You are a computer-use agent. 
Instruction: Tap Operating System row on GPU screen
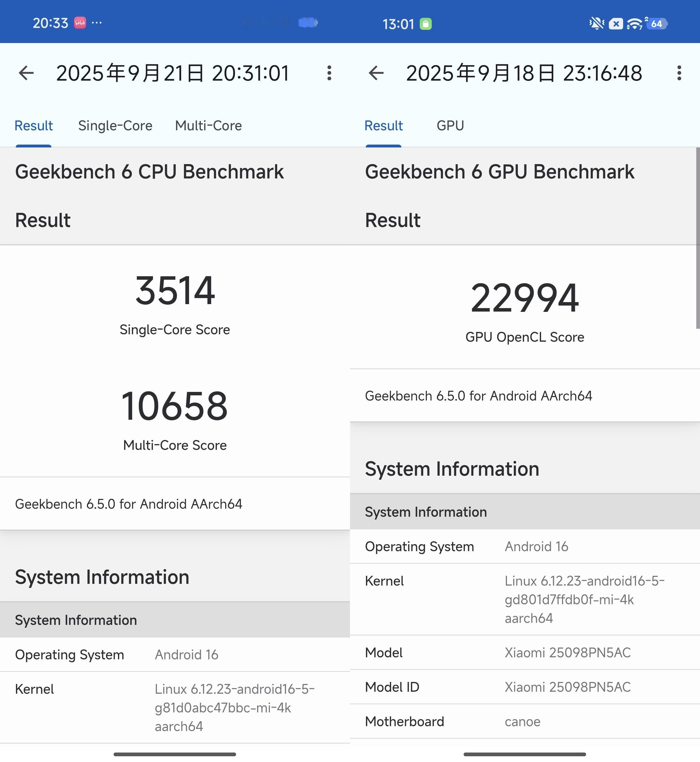[x=525, y=547]
